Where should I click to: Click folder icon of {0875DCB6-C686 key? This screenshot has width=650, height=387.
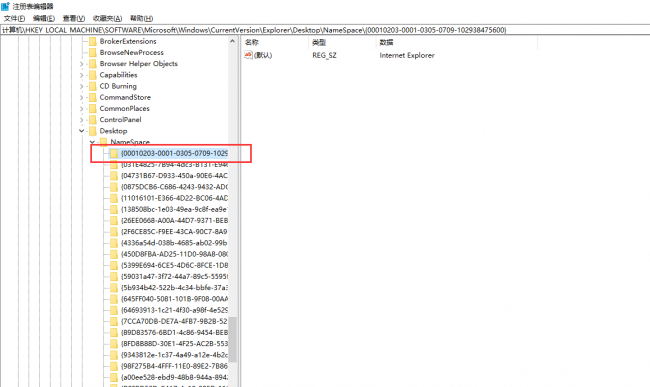click(x=114, y=187)
